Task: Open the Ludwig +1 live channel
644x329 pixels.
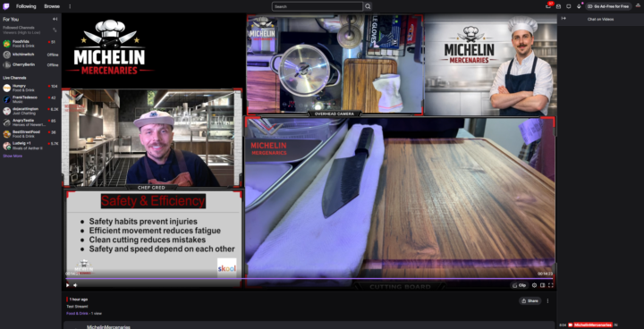Action: click(x=30, y=146)
